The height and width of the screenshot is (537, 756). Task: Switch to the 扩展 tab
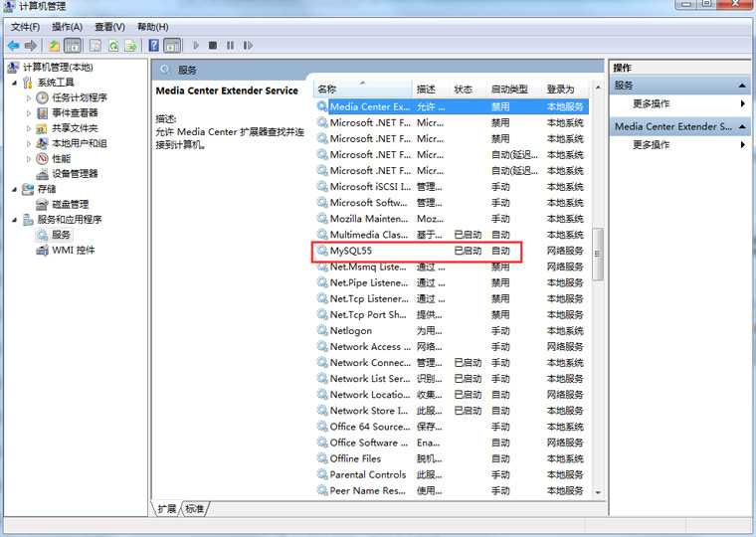(167, 508)
